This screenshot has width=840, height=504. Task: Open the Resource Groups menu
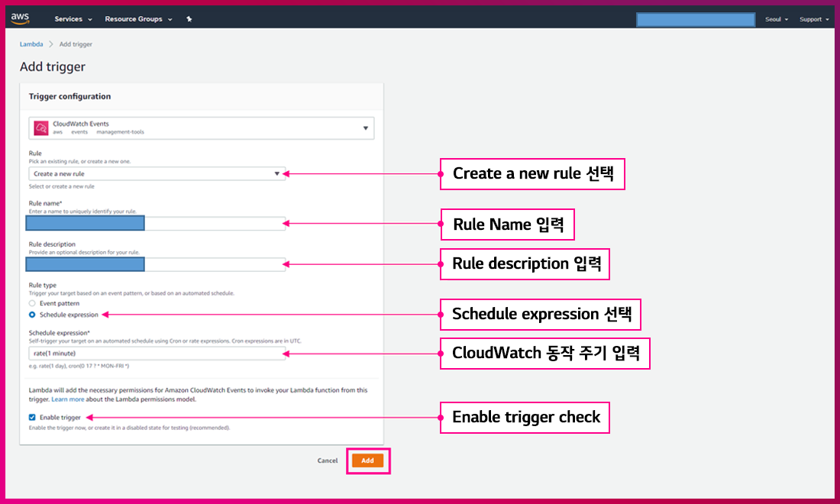(x=137, y=19)
